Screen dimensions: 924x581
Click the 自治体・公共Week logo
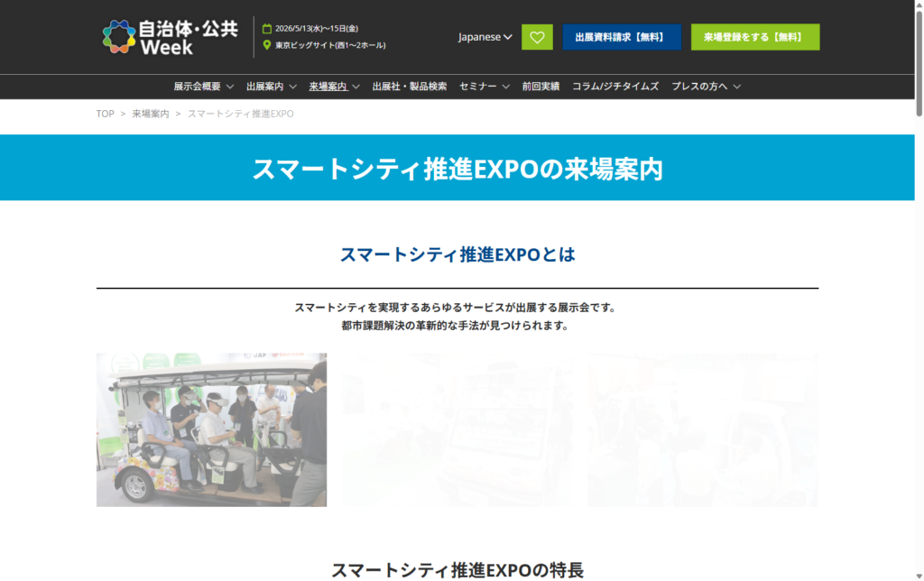[170, 37]
